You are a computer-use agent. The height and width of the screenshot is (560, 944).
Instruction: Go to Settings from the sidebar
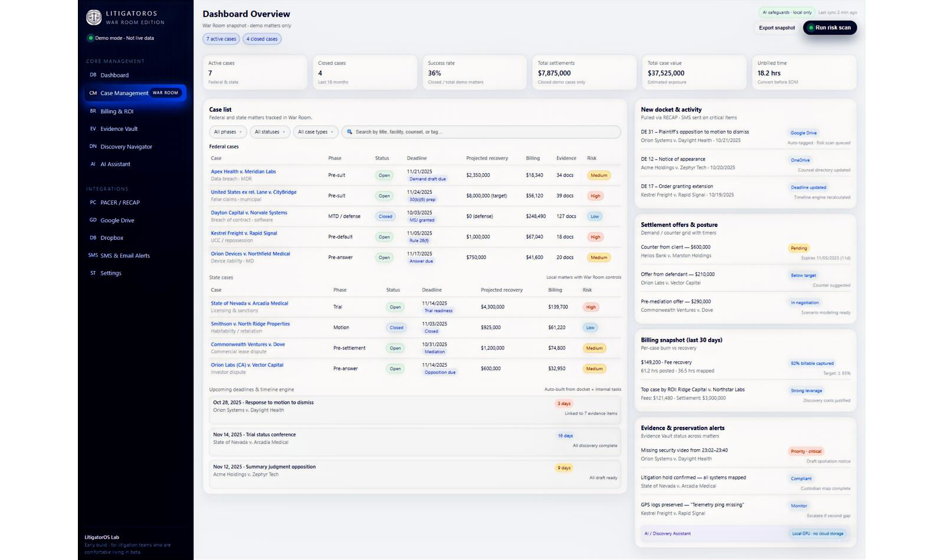(x=111, y=273)
